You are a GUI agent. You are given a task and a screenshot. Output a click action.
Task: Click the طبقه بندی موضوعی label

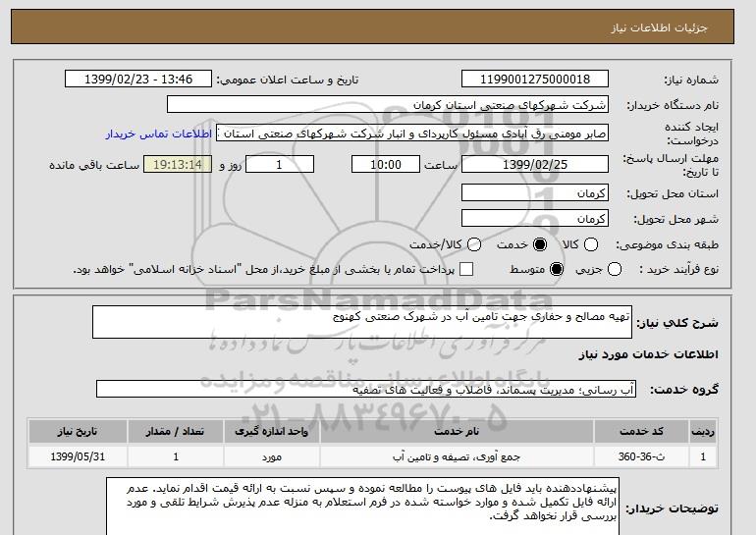point(667,244)
